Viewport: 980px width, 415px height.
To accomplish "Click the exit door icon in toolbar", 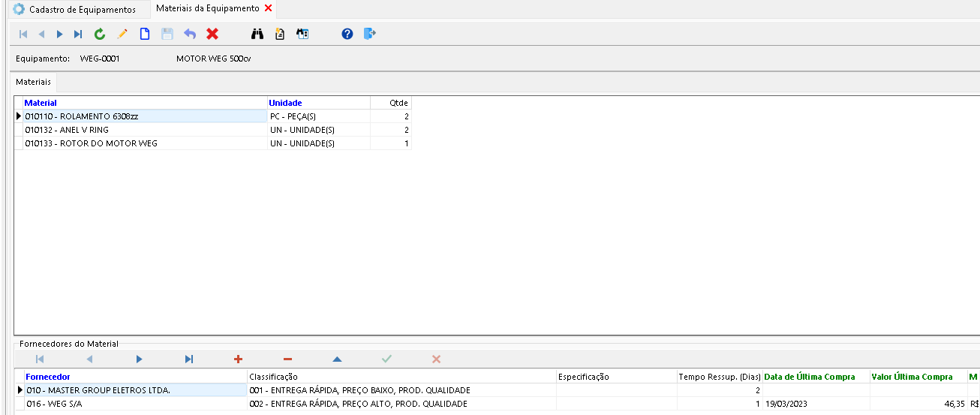I will (369, 34).
